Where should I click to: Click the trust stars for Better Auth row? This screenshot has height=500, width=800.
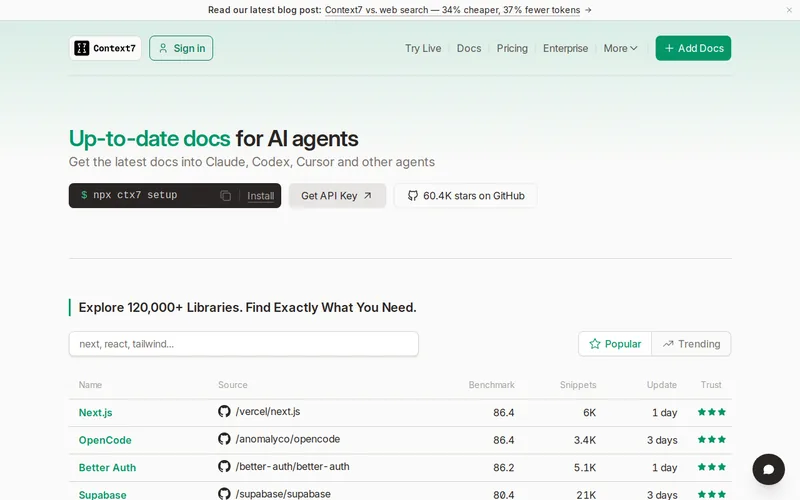click(712, 467)
